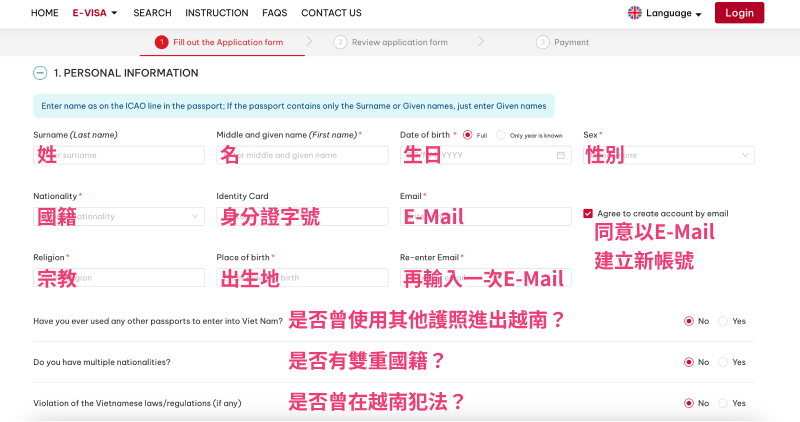Choose Yes for used other passports question
The height and width of the screenshot is (422, 800).
click(x=723, y=321)
